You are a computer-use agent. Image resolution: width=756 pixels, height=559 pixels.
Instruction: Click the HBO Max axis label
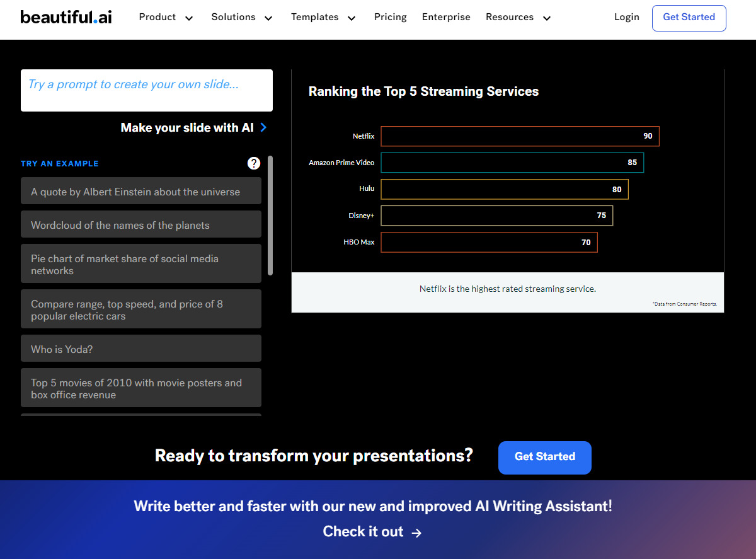359,242
